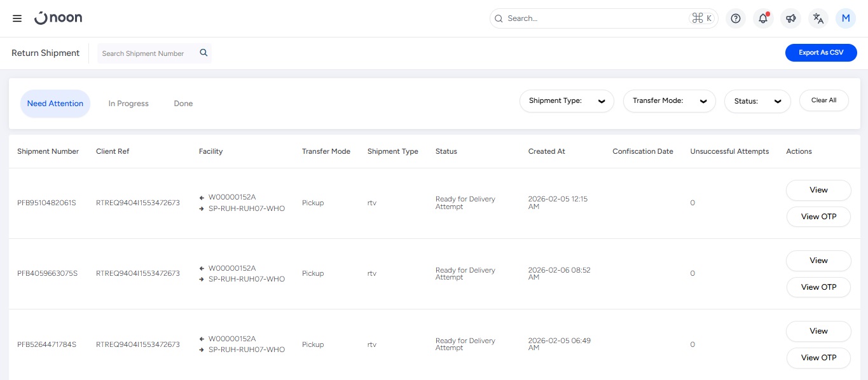Expand the Shipment Type dropdown
This screenshot has width=868, height=380.
tap(567, 101)
